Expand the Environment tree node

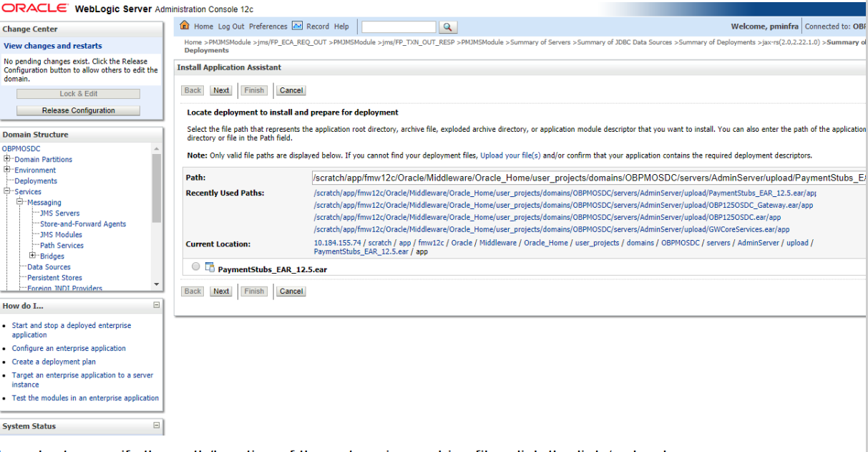coord(8,170)
